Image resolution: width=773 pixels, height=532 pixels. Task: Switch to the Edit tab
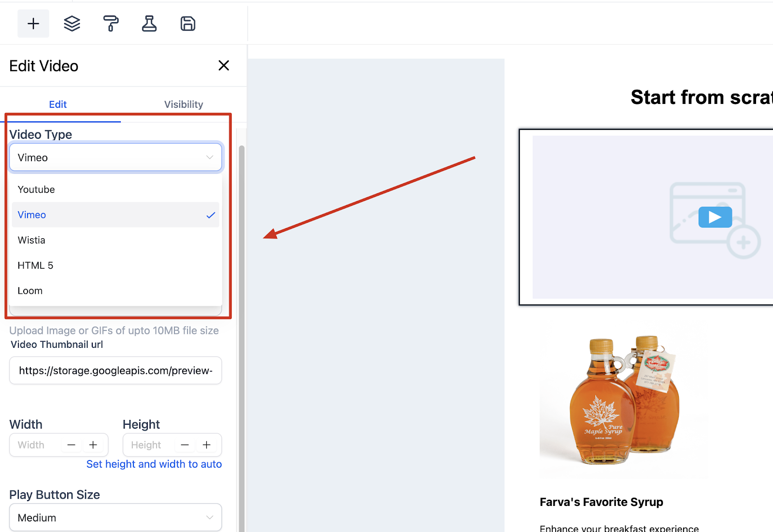[x=58, y=104]
